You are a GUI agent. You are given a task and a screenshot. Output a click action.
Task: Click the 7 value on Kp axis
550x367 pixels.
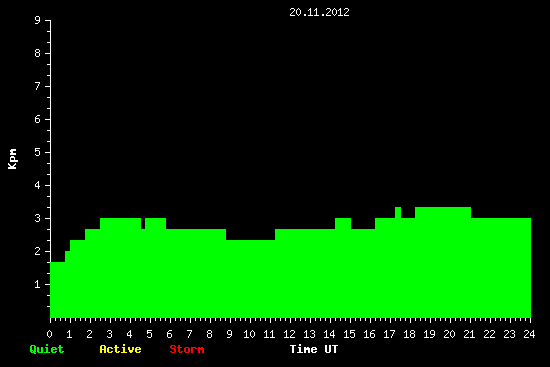click(x=38, y=86)
